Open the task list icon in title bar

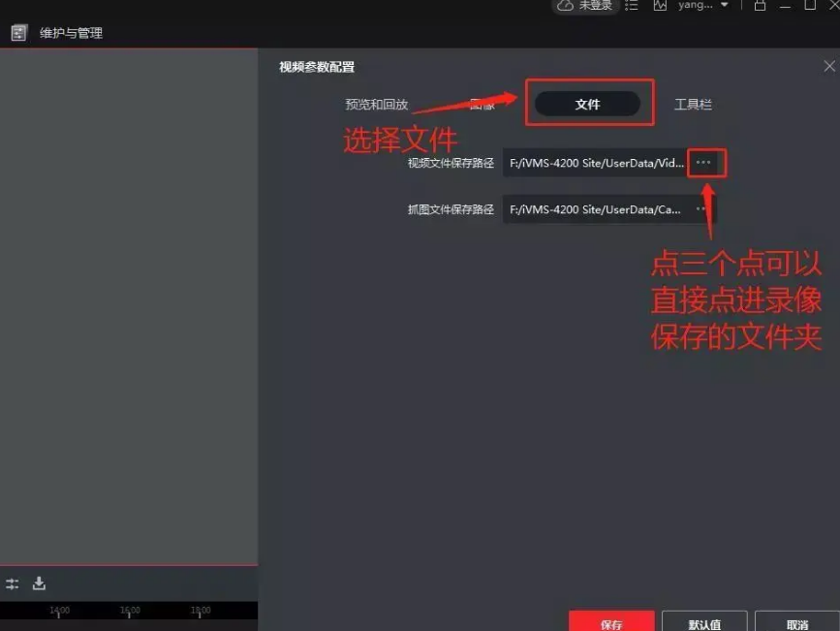point(632,6)
